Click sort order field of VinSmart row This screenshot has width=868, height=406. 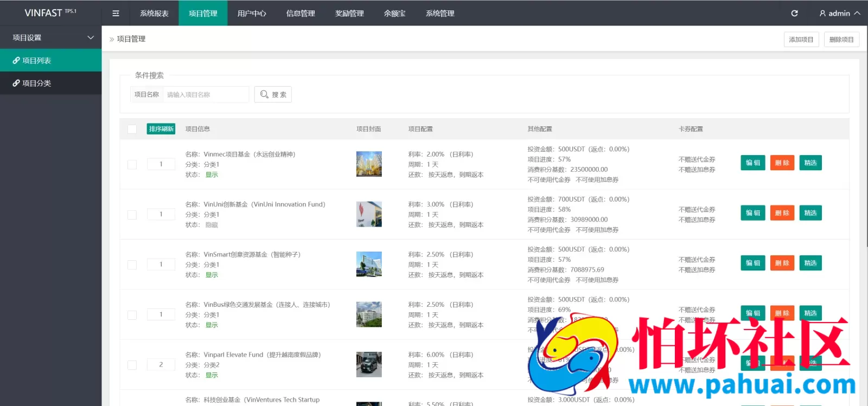(161, 264)
